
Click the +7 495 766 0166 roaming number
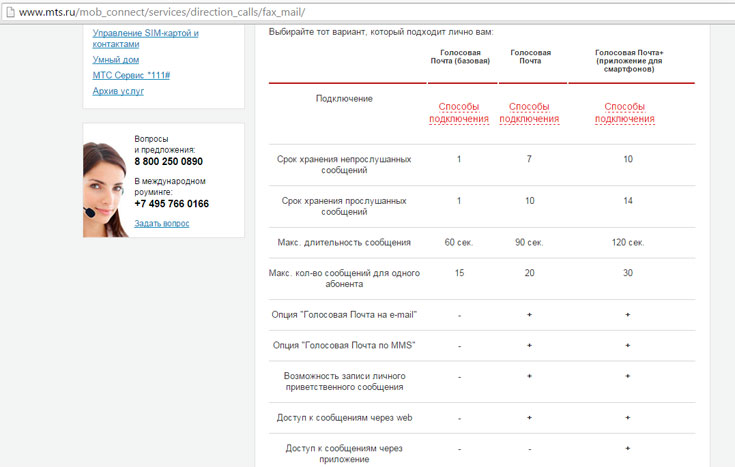tap(171, 203)
